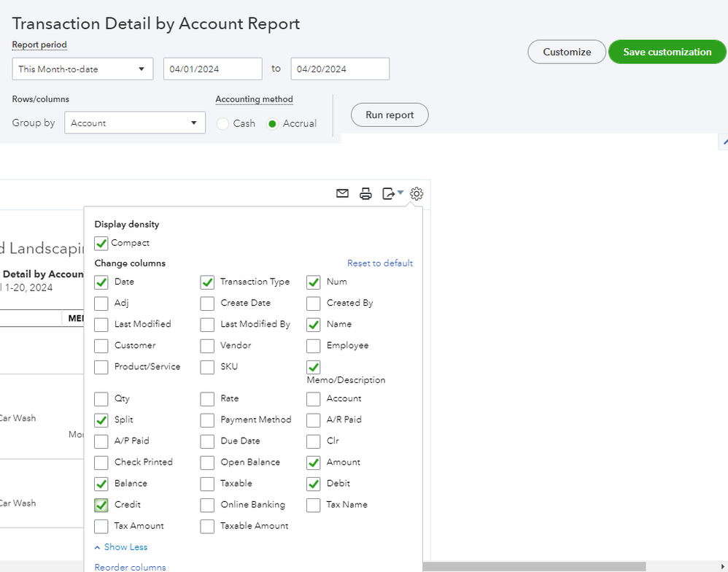The height and width of the screenshot is (572, 728).
Task: Select the Cash accounting method
Action: [x=223, y=124]
